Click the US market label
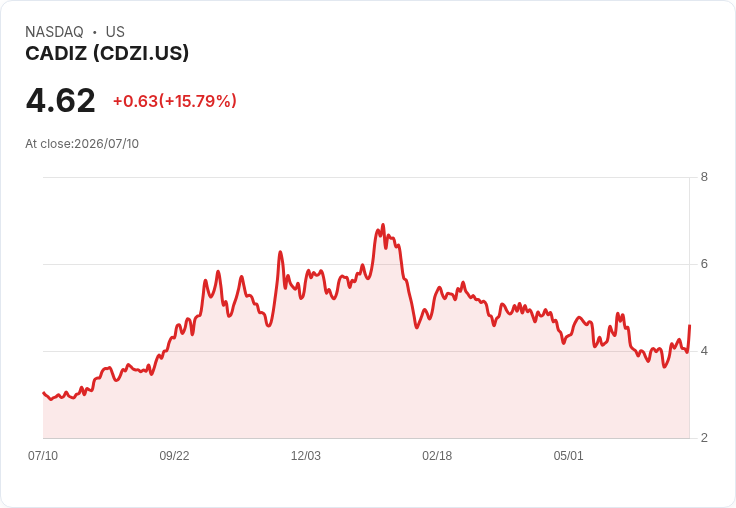Screen dimensions: 736x508 click(115, 32)
